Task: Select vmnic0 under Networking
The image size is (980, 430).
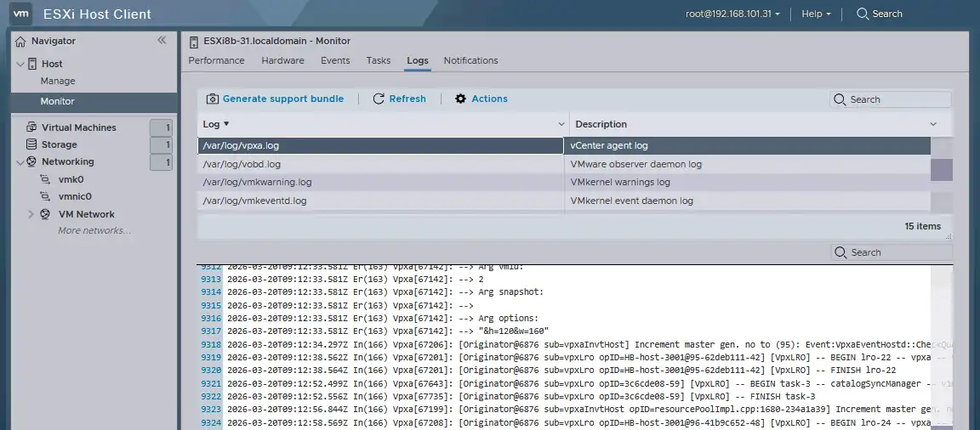Action: tap(75, 196)
